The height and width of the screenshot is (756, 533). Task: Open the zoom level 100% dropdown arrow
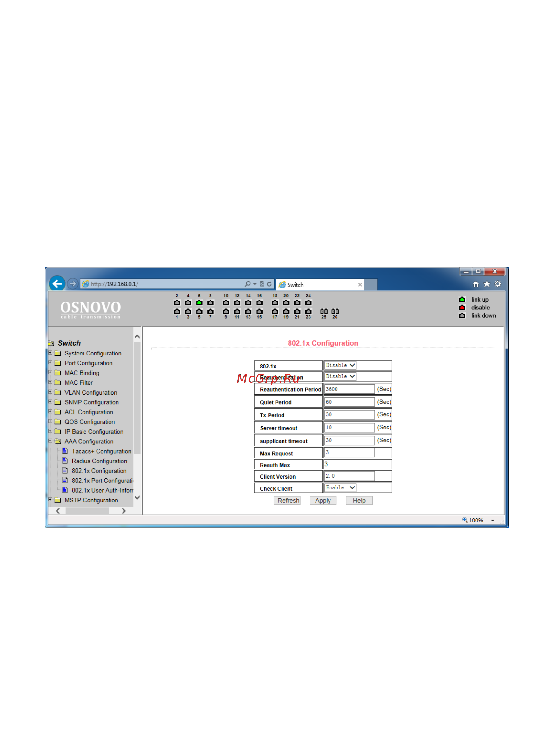click(x=493, y=521)
